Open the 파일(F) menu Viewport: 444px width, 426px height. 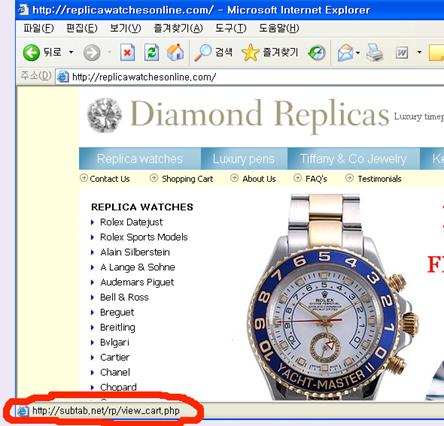point(38,28)
